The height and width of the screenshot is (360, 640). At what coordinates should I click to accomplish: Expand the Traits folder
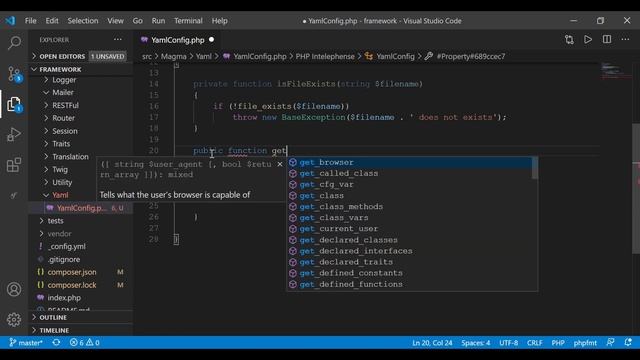61,144
